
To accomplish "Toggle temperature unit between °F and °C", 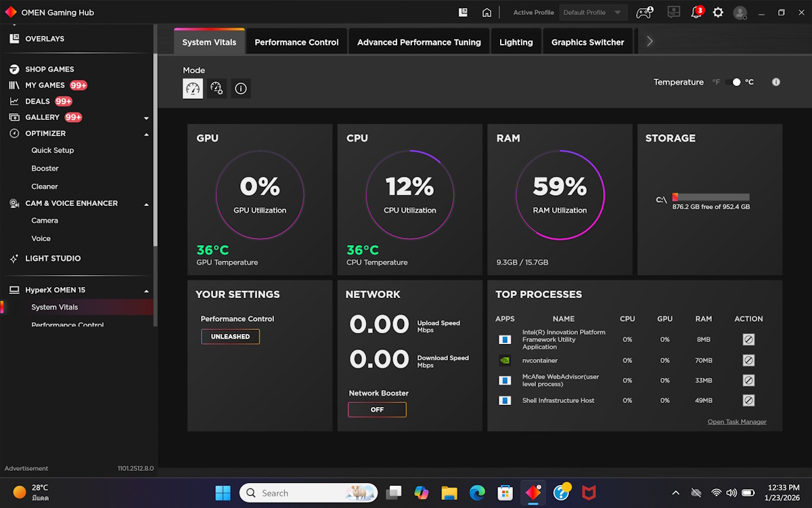I will [x=733, y=82].
